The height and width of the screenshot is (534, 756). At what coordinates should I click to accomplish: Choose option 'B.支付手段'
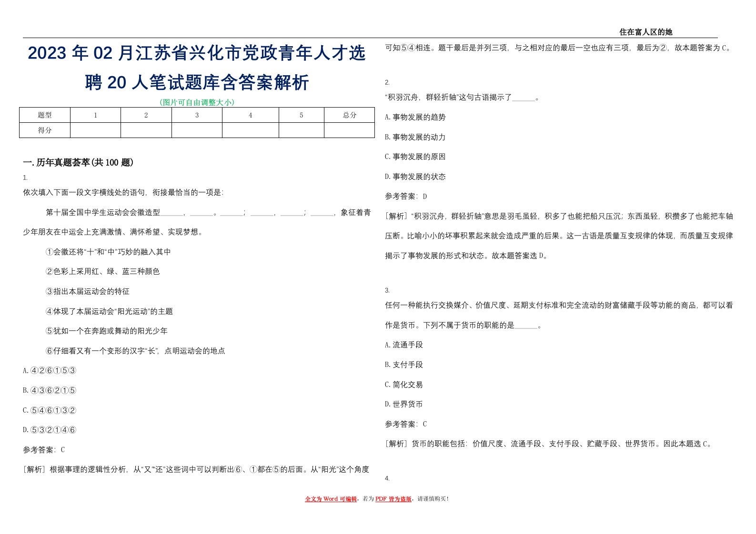(404, 365)
